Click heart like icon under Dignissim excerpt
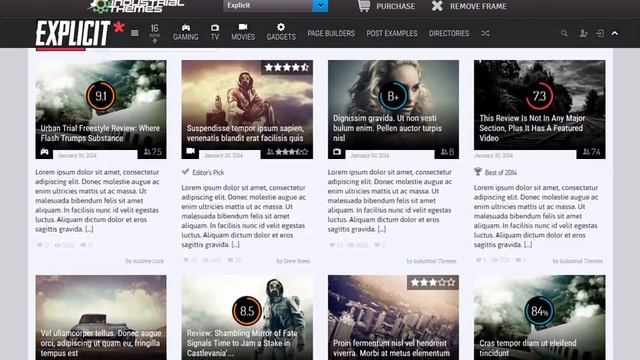The height and width of the screenshot is (360, 640). [x=332, y=245]
